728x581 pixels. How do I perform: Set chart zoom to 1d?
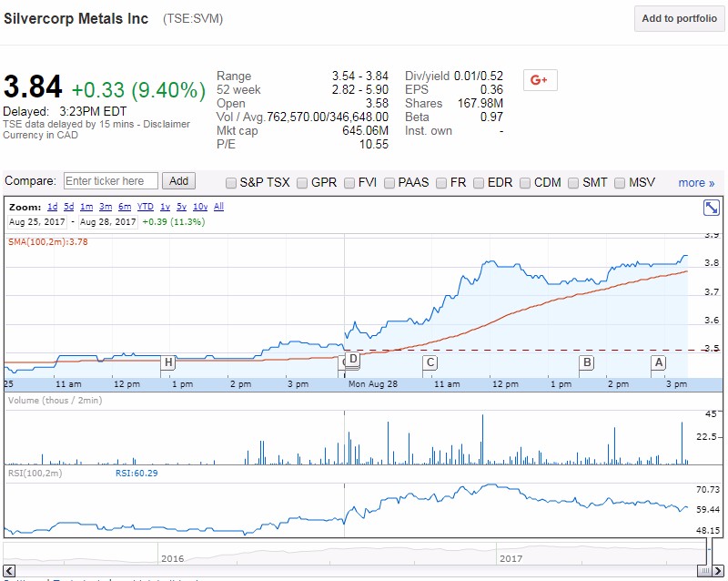[x=53, y=207]
